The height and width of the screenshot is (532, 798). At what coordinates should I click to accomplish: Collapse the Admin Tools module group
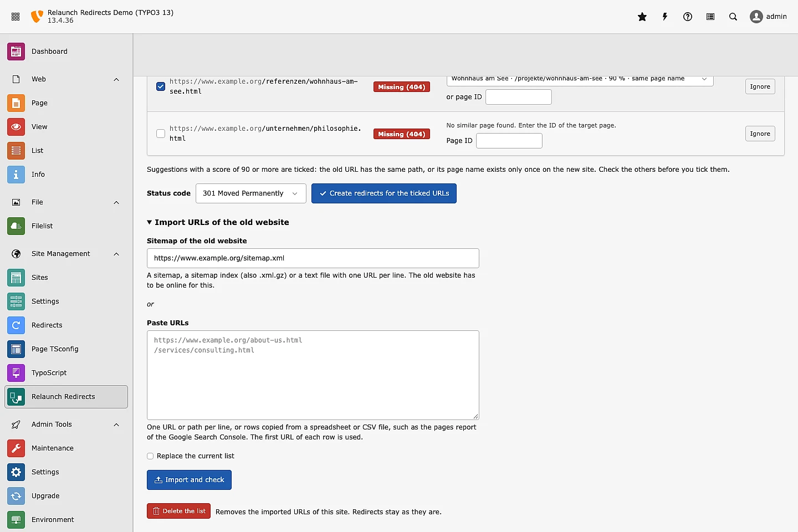(x=66, y=424)
